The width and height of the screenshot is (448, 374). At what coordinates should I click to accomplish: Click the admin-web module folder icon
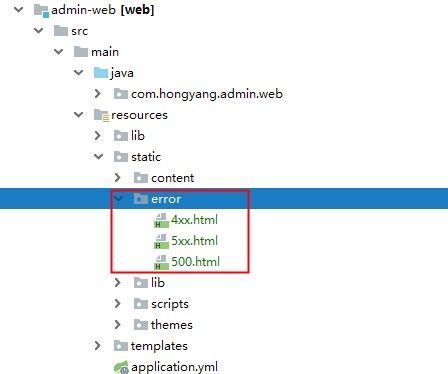tap(41, 10)
